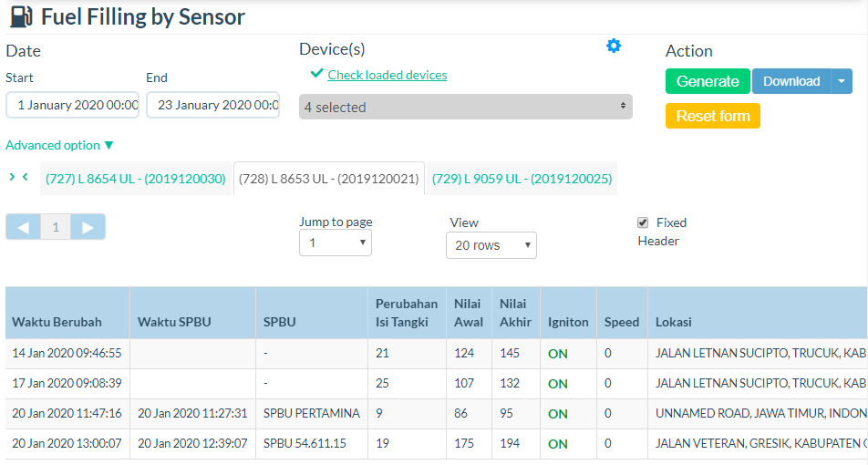
Task: Click the Start date input field
Action: point(73,105)
